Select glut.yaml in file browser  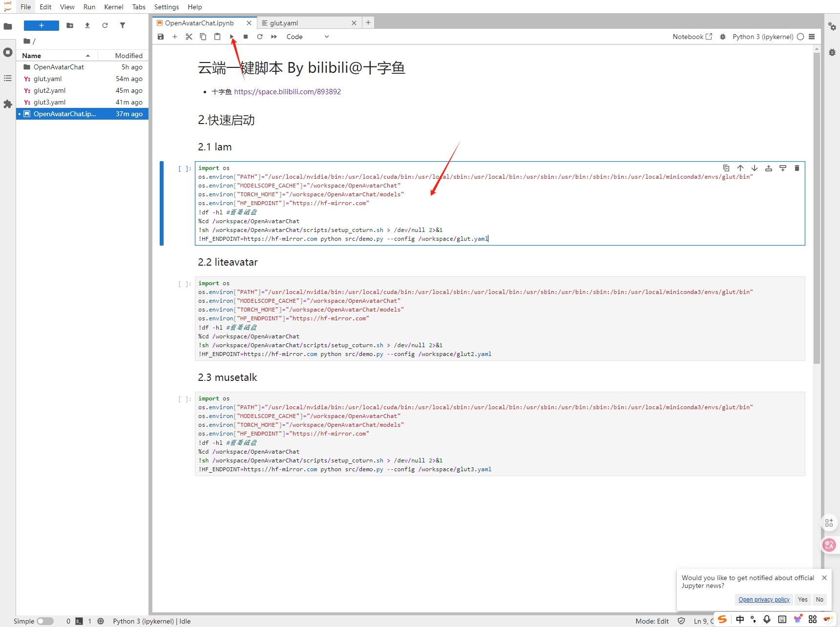(82, 79)
